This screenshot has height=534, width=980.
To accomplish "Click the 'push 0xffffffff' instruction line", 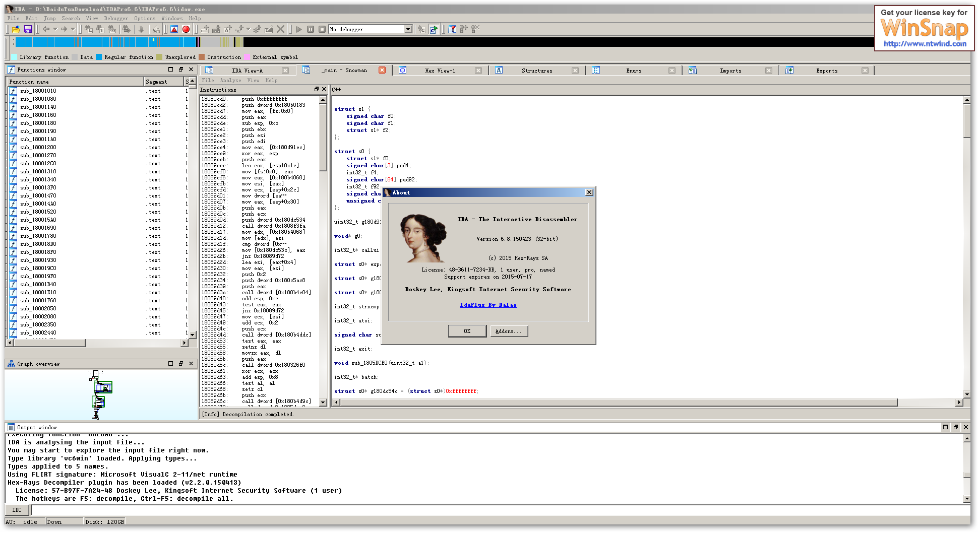I will pyautogui.click(x=264, y=99).
